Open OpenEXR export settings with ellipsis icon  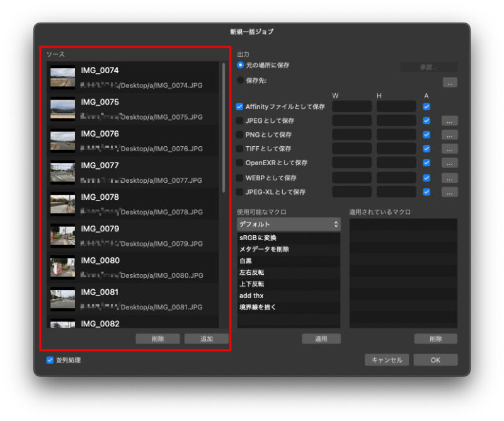pos(450,163)
